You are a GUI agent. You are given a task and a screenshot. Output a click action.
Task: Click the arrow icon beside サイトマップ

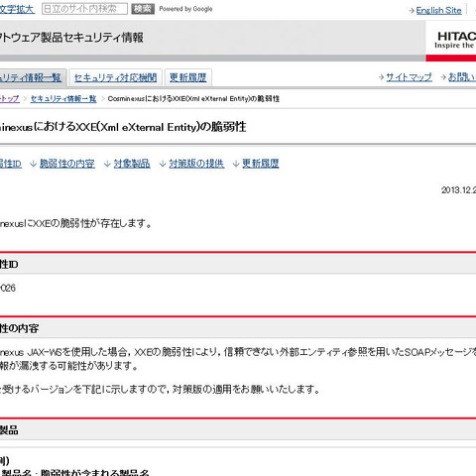(x=381, y=77)
